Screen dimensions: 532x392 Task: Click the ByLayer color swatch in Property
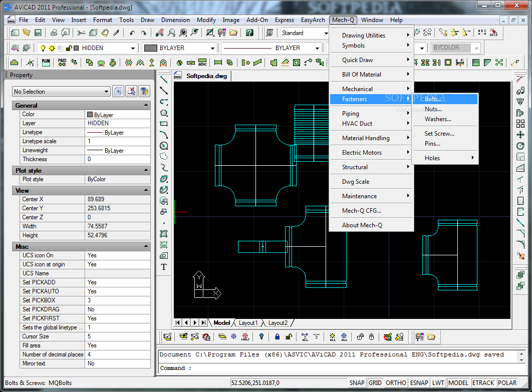pyautogui.click(x=90, y=115)
